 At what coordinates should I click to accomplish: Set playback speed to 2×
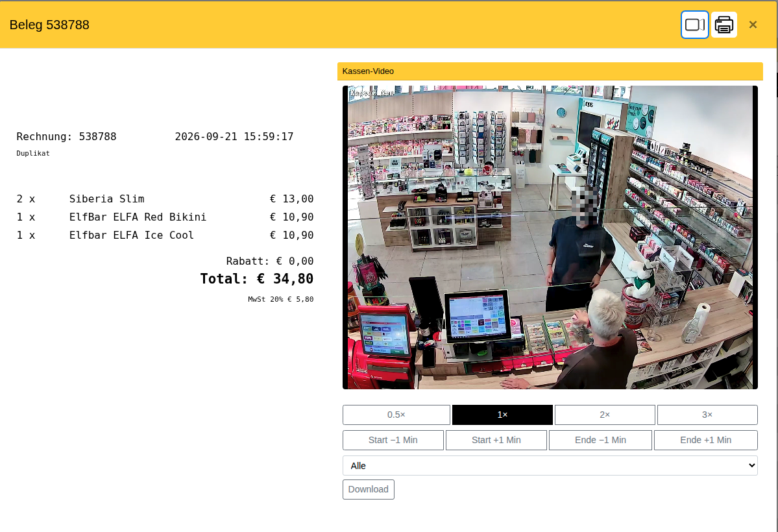(x=605, y=415)
